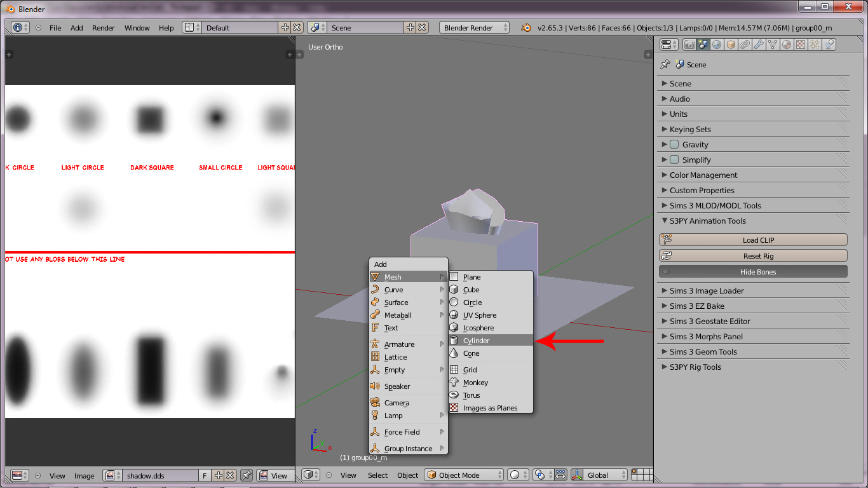Open the Texture properties checker icon
Image resolution: width=868 pixels, height=488 pixels.
pyautogui.click(x=801, y=44)
